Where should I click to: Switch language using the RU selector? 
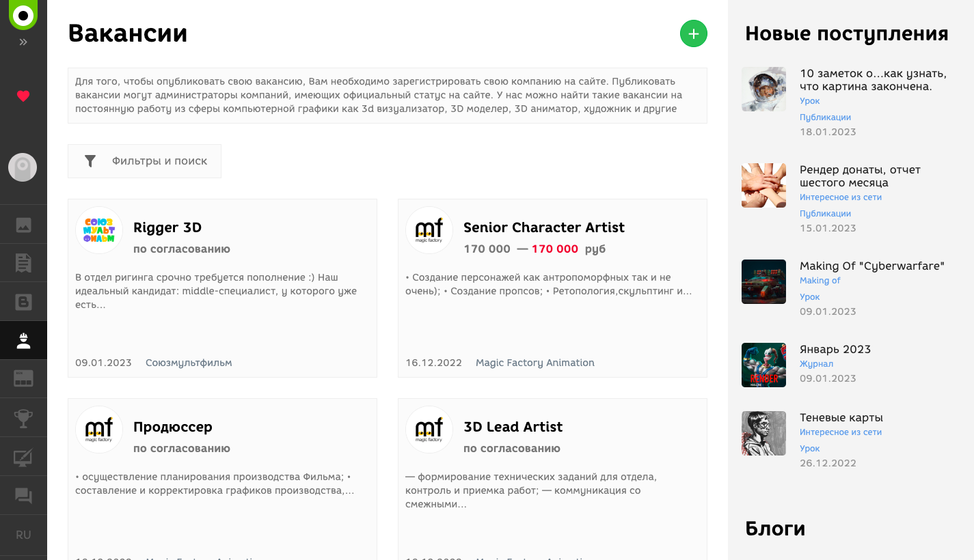(x=23, y=535)
